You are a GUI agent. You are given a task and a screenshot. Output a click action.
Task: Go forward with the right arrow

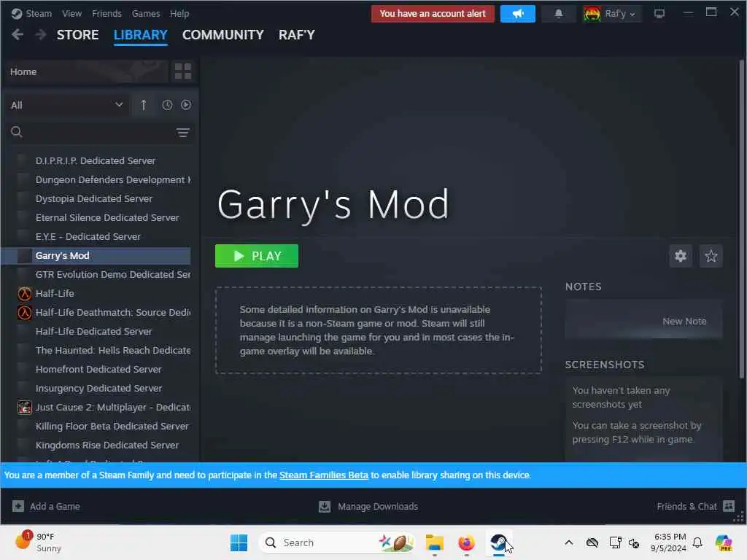click(41, 35)
